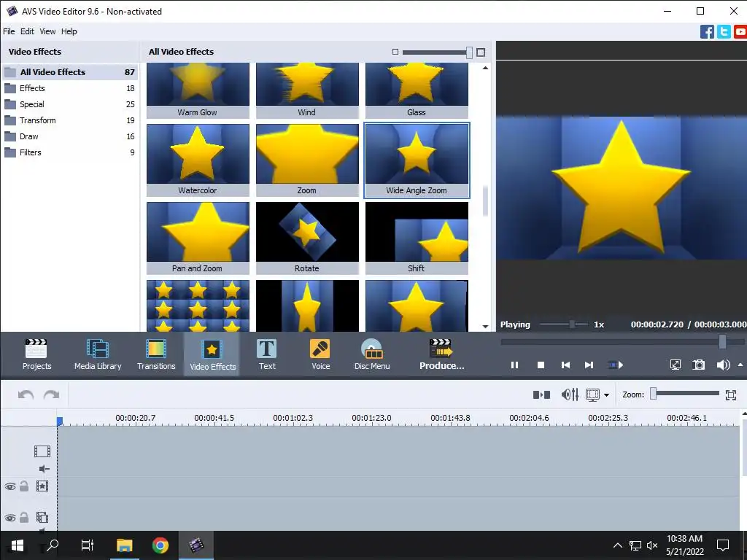Adjust the timeline Zoom slider
This screenshot has width=747, height=560.
pyautogui.click(x=684, y=393)
